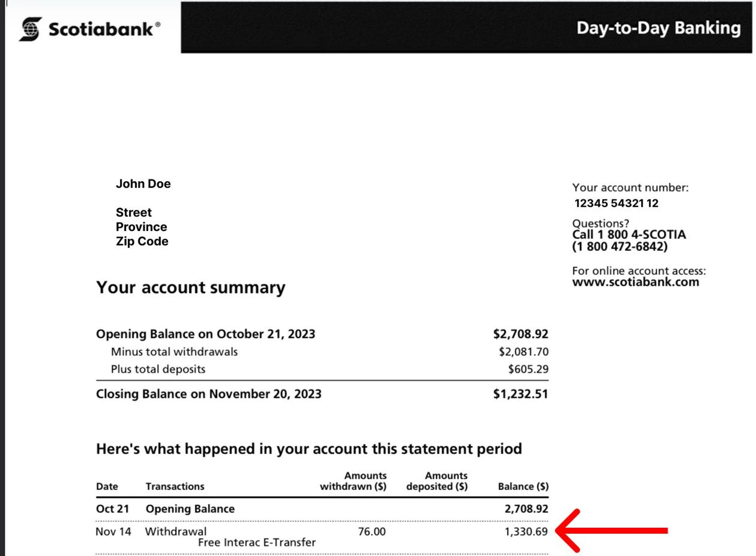Select the Day-to-Day Banking header title
Viewport: 756px width, 556px height.
[658, 28]
